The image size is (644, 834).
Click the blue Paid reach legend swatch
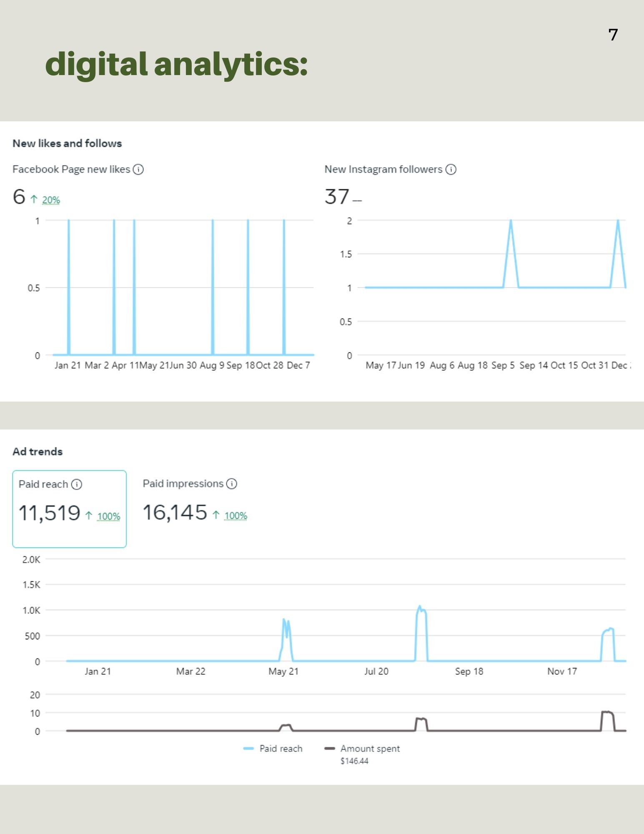click(x=248, y=749)
